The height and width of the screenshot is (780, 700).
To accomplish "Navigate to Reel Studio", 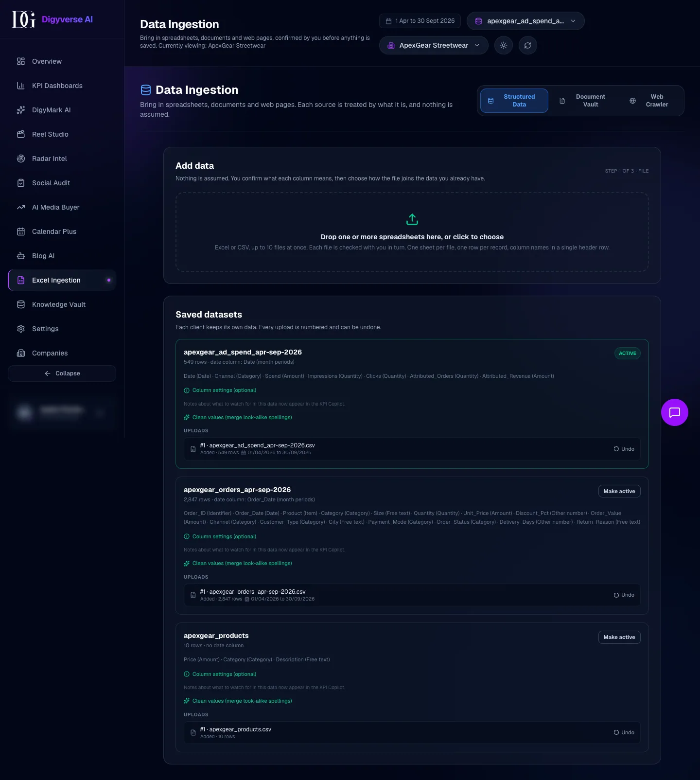I will pyautogui.click(x=62, y=134).
